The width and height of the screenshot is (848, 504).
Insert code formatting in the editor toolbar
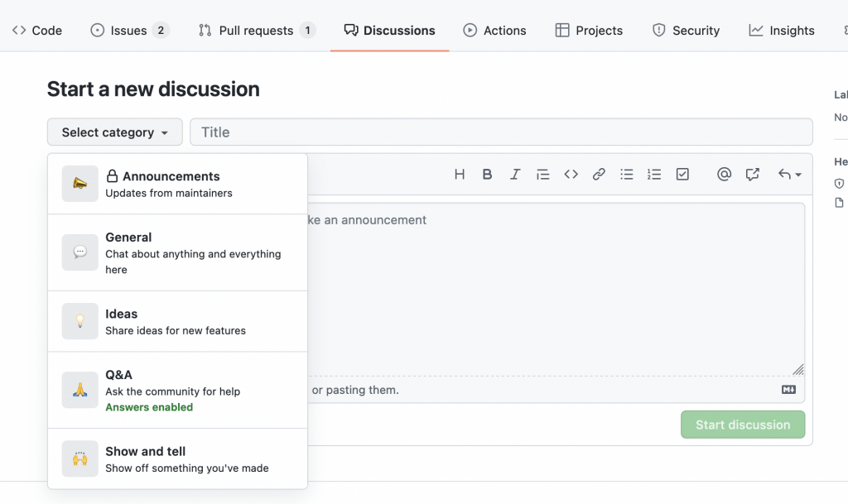click(x=571, y=174)
